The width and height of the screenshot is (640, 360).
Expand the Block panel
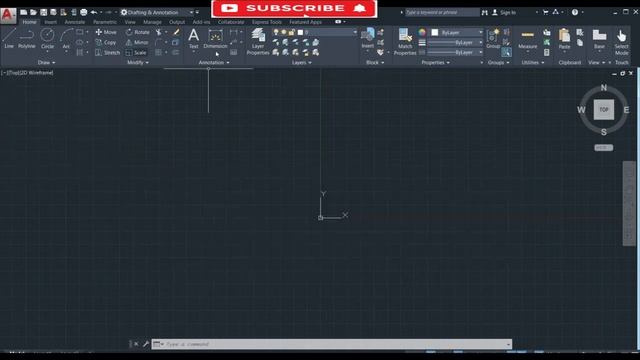pos(375,62)
